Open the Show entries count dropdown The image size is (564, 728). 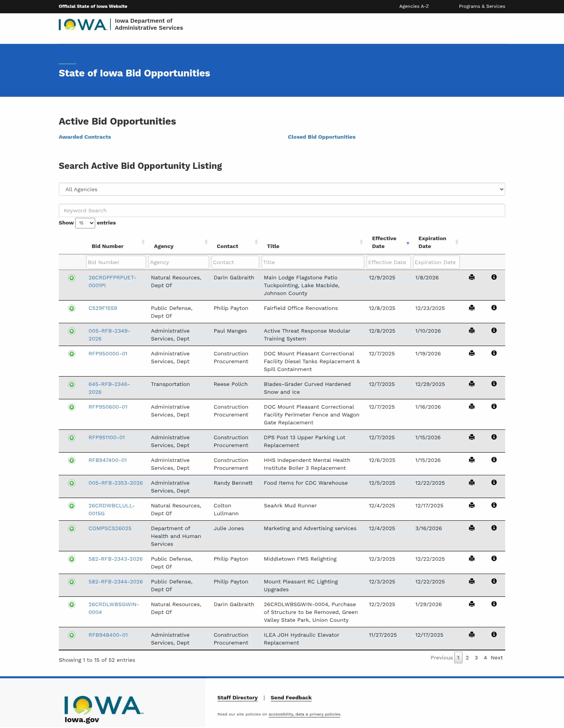click(x=85, y=223)
